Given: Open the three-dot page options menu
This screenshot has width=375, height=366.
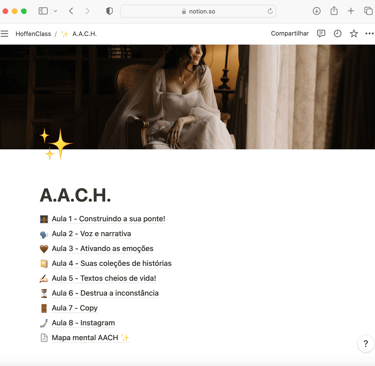Looking at the screenshot, I should pyautogui.click(x=369, y=34).
